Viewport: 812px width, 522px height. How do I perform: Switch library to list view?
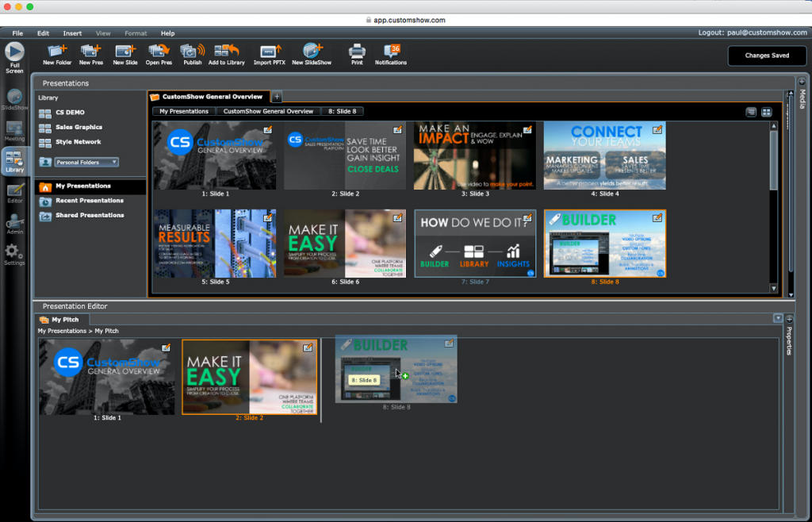pyautogui.click(x=751, y=112)
